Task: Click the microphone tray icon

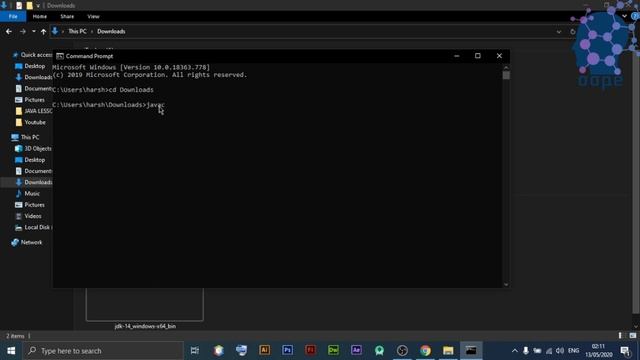Action: [526, 351]
